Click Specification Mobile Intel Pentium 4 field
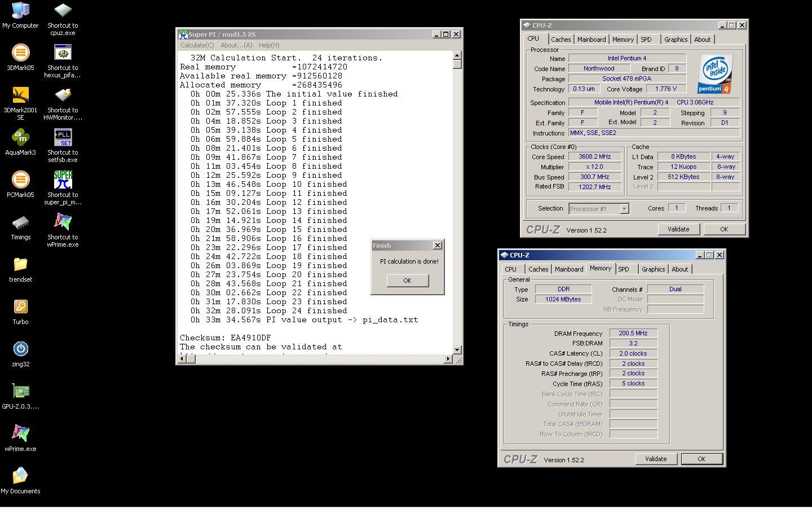 pyautogui.click(x=654, y=102)
